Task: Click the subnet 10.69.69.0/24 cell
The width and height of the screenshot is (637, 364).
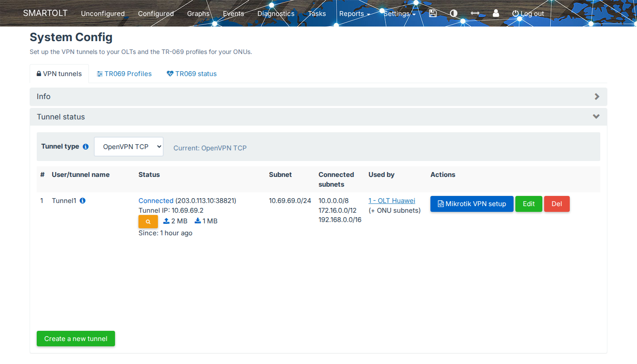Action: click(290, 201)
